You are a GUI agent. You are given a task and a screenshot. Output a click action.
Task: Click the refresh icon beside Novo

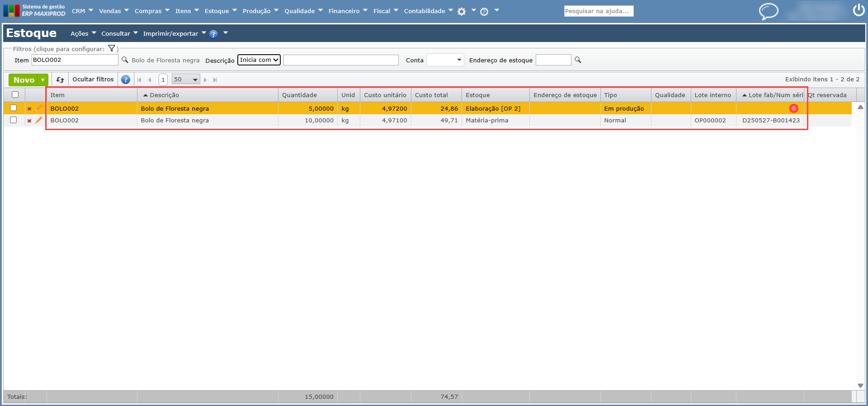click(60, 80)
